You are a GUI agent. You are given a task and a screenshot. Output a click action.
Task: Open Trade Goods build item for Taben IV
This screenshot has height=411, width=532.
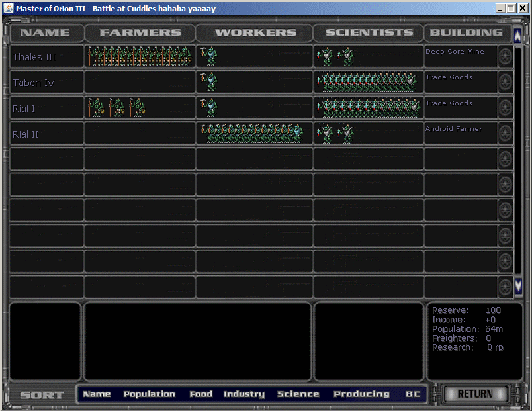point(449,77)
